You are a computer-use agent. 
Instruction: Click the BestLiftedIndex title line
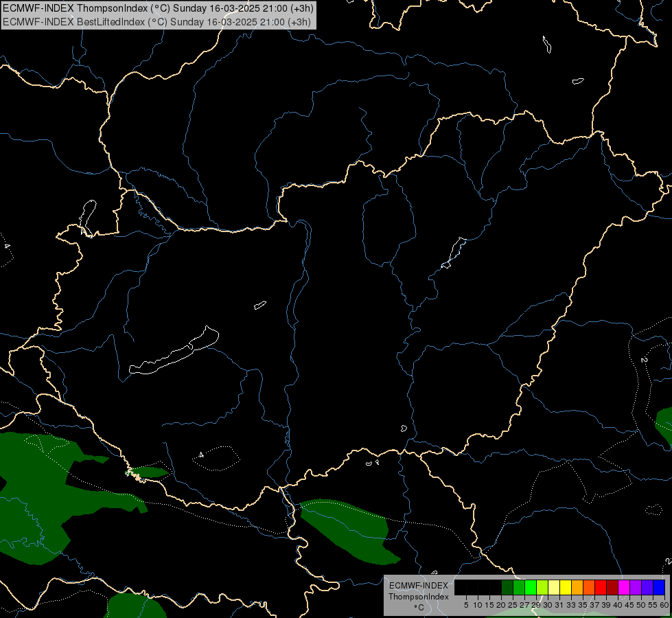[157, 22]
